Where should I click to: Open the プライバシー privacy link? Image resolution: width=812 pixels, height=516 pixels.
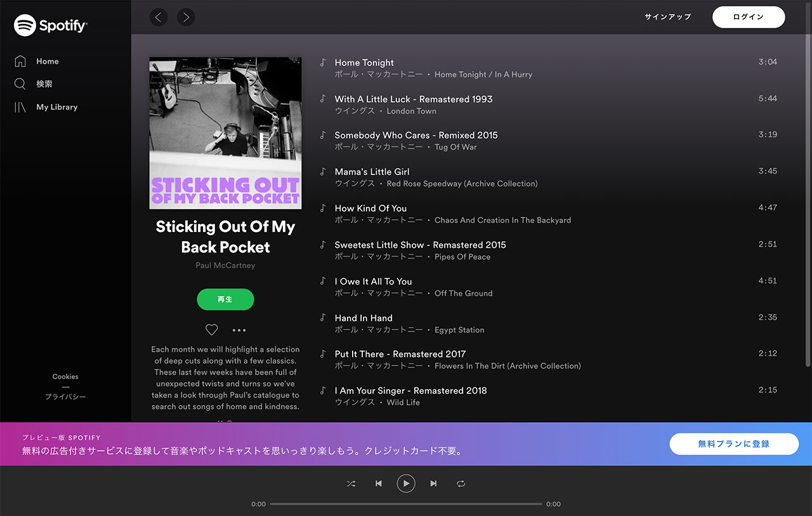[x=65, y=397]
